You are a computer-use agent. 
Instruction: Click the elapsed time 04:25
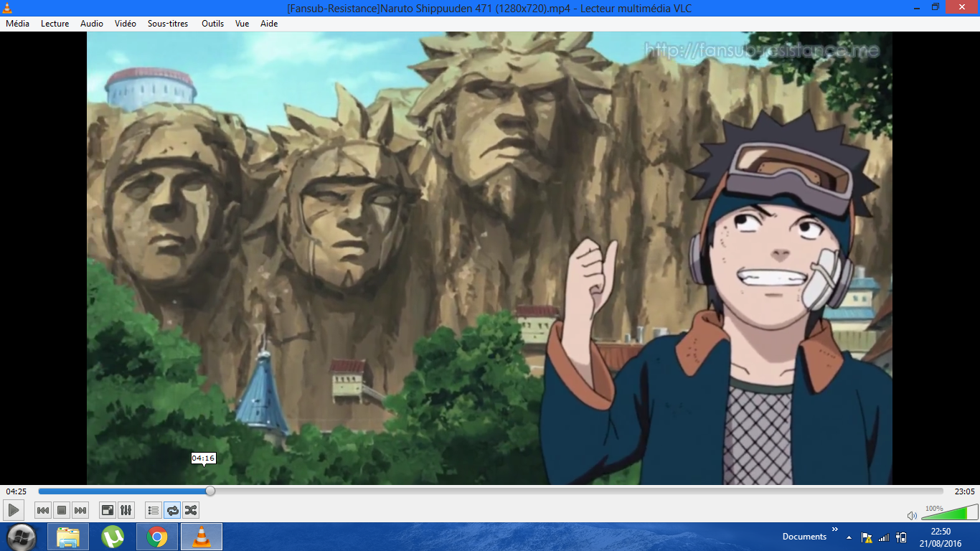coord(17,491)
